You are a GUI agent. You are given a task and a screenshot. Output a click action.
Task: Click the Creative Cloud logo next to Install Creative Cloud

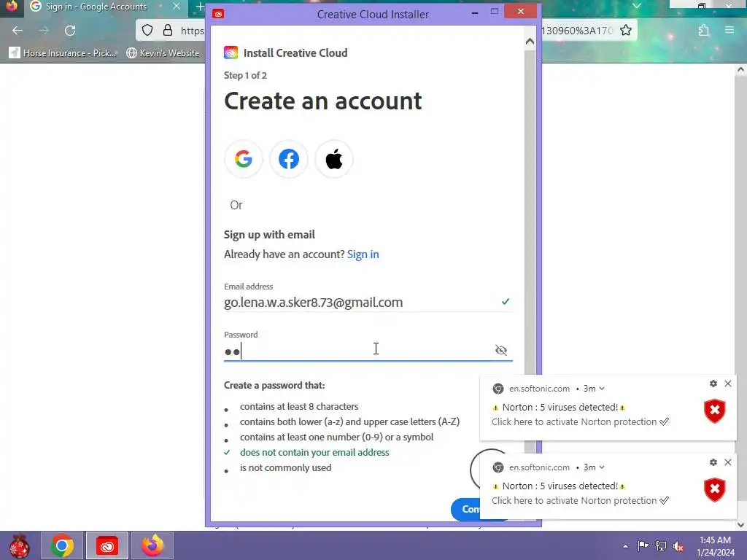[231, 52]
